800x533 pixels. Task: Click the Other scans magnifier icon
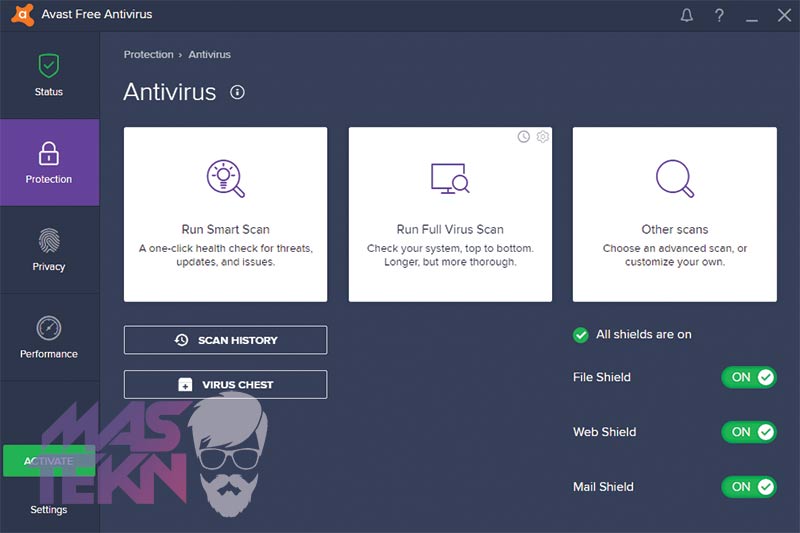click(x=675, y=179)
